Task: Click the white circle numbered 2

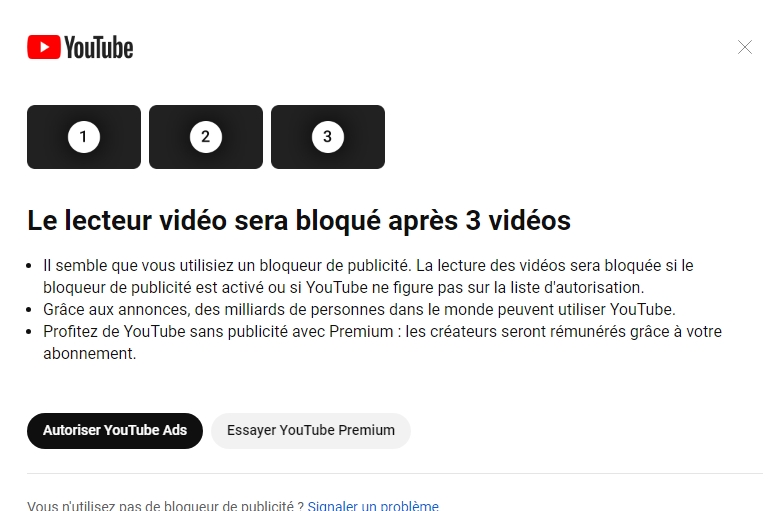Action: pos(206,137)
